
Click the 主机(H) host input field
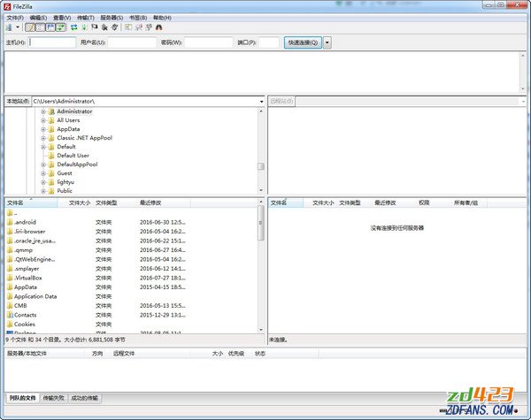53,42
